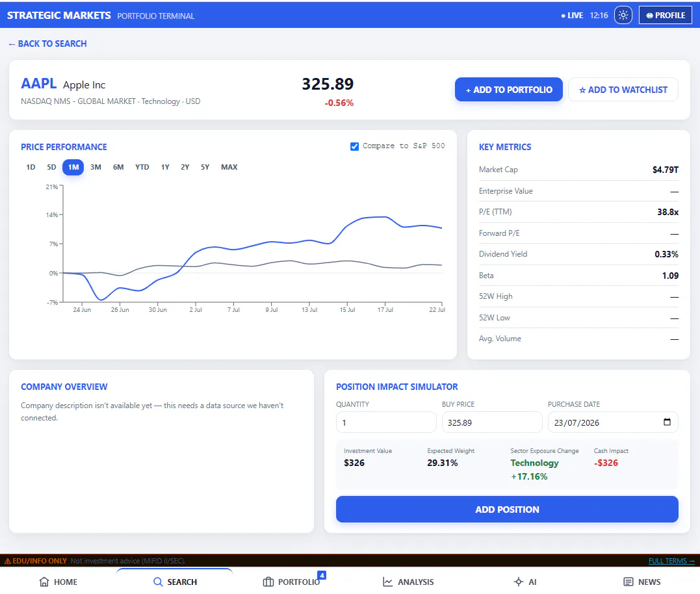The image size is (700, 594).
Task: Select the 6M chart range
Action: coord(118,167)
